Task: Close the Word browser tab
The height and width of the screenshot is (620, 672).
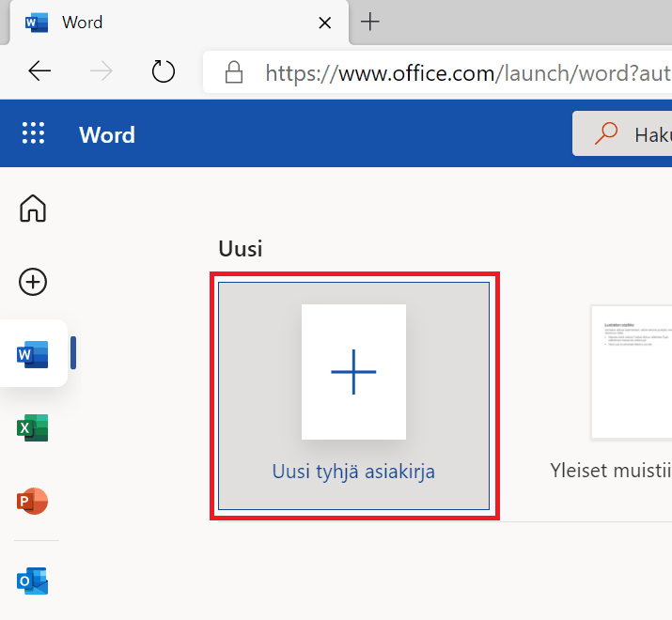Action: (x=325, y=23)
